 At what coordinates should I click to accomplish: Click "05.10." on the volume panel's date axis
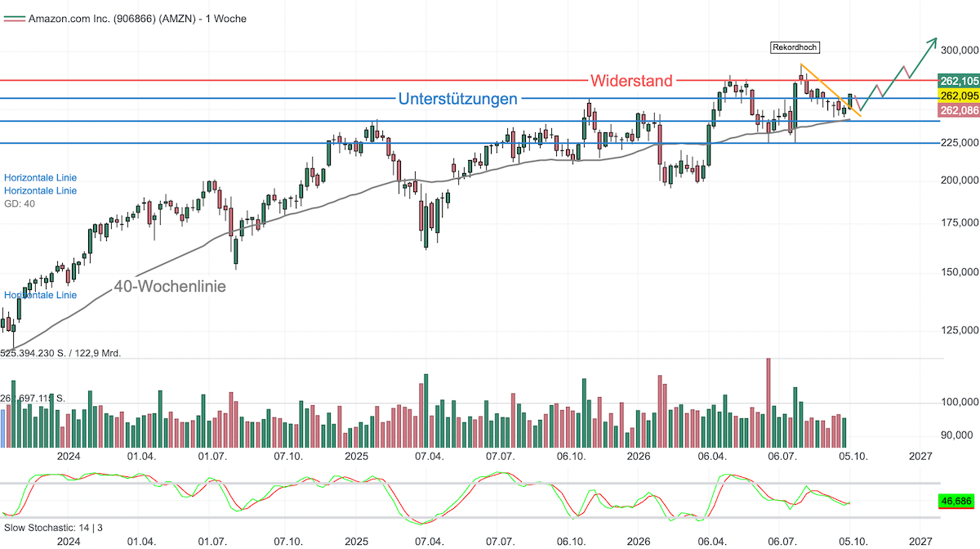pos(852,456)
